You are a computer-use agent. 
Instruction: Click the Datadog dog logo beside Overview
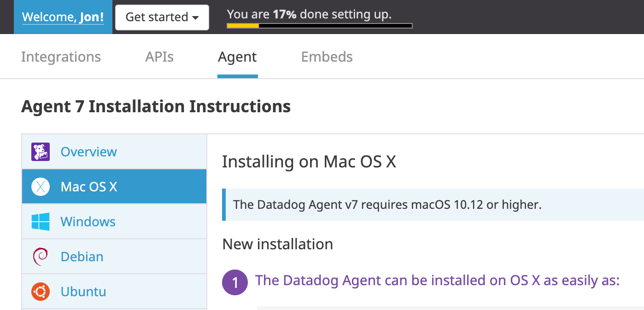pyautogui.click(x=41, y=152)
